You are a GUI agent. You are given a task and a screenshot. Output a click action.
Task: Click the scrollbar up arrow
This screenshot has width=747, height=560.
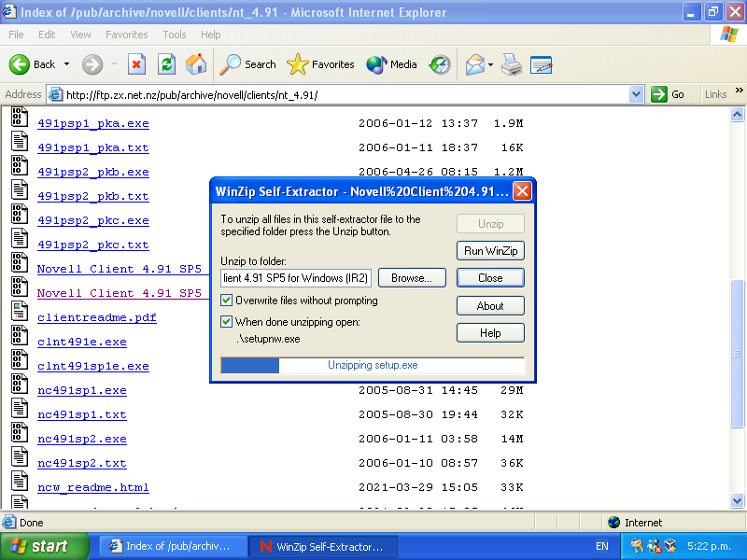737,115
